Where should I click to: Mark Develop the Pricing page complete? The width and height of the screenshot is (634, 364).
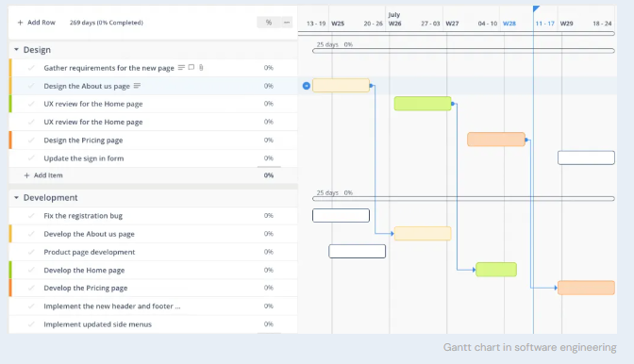coord(31,288)
